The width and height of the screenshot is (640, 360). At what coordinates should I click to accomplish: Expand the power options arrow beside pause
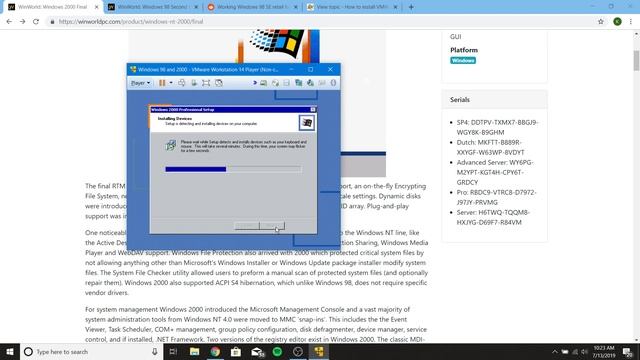pyautogui.click(x=171, y=83)
